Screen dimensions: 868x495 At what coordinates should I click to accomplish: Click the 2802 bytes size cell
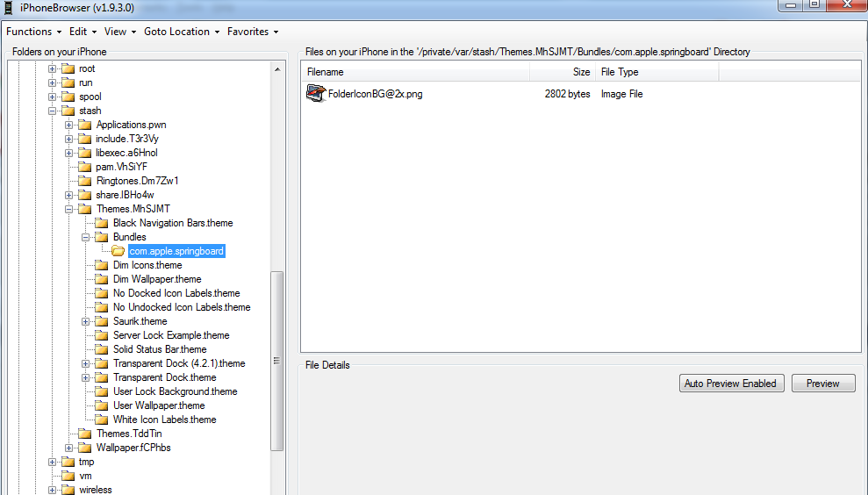(x=568, y=94)
